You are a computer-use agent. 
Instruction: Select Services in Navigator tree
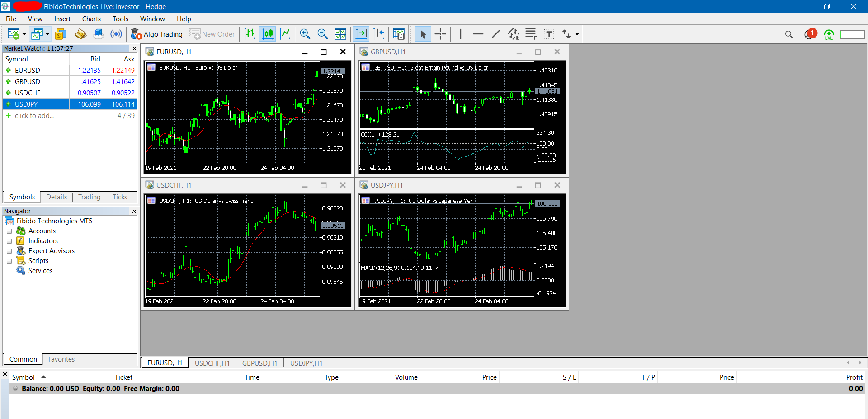pos(40,271)
